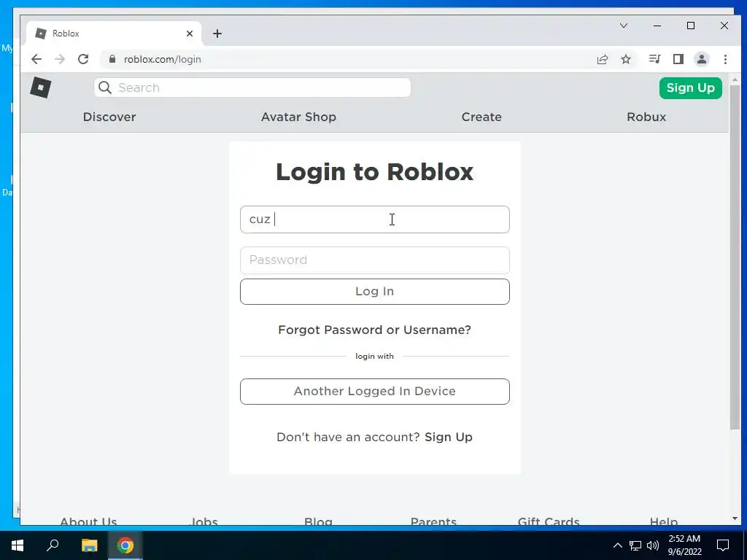This screenshot has height=560, width=747.
Task: Focus the Roblox Search field
Action: 252,87
